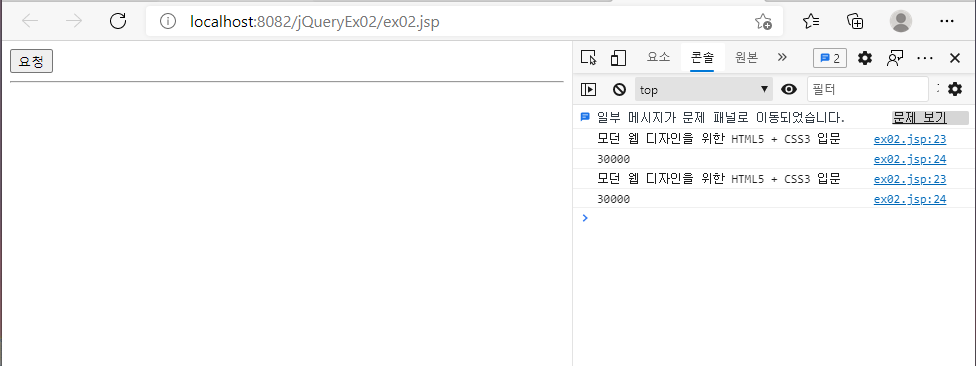
Task: Click the 문제 보기 link
Action: click(x=919, y=118)
